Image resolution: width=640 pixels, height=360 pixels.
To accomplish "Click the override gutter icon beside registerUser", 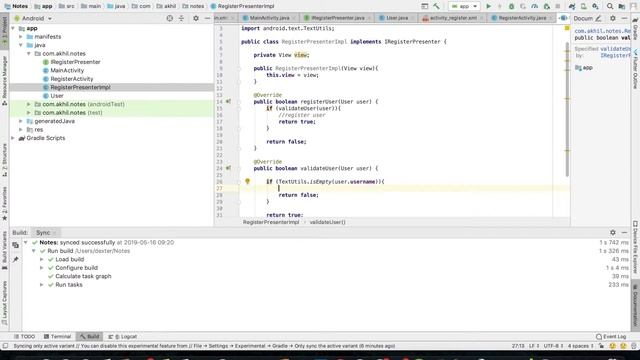I will click(229, 101).
